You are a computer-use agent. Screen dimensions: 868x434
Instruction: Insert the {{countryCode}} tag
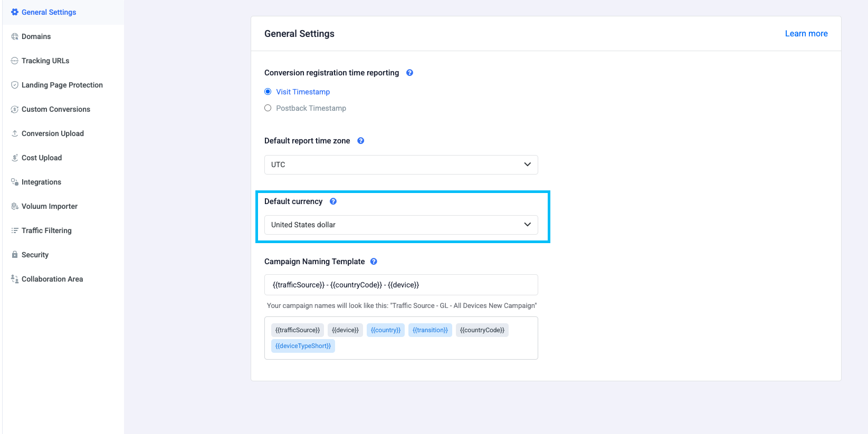pos(482,330)
